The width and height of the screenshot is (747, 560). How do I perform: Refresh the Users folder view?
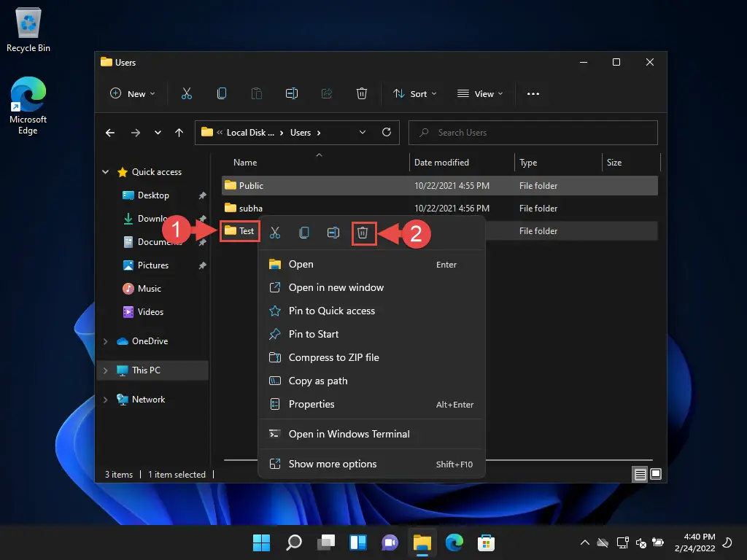pyautogui.click(x=387, y=132)
